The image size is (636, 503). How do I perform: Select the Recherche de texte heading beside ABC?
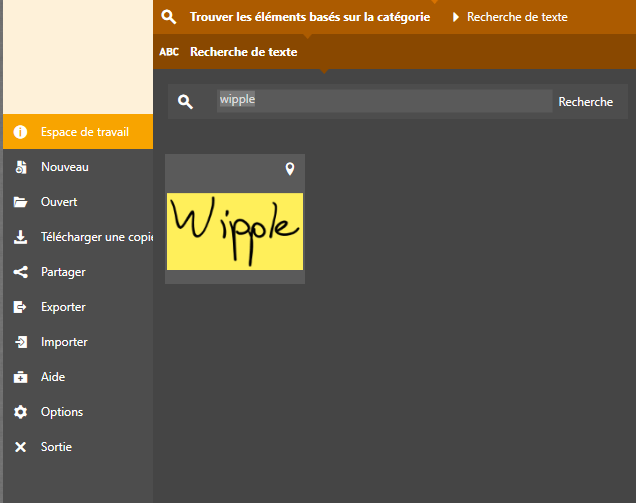[243, 52]
